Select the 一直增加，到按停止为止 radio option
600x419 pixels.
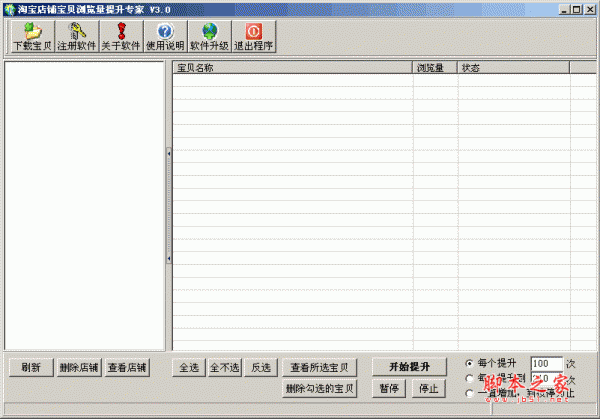point(469,393)
